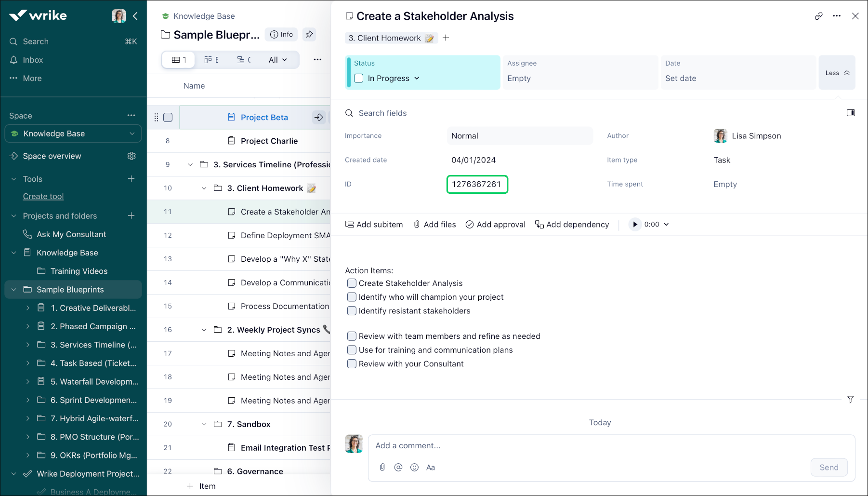Click the attach file paperclip in comment box
This screenshot has height=496, width=868.
click(x=382, y=467)
